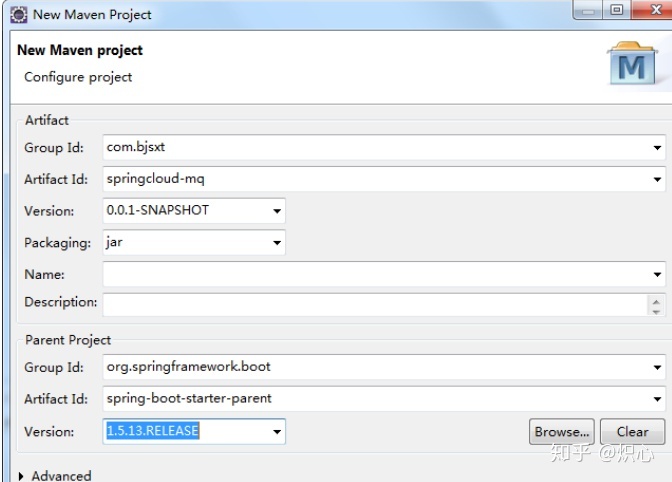Click the 'Artifact' group label
This screenshot has height=482, width=672.
pyautogui.click(x=47, y=120)
